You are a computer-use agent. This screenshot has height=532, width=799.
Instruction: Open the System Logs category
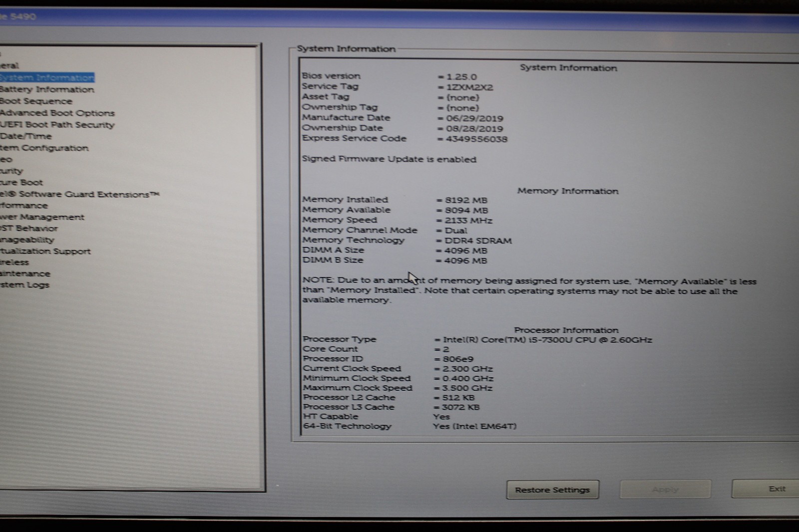pyautogui.click(x=24, y=285)
